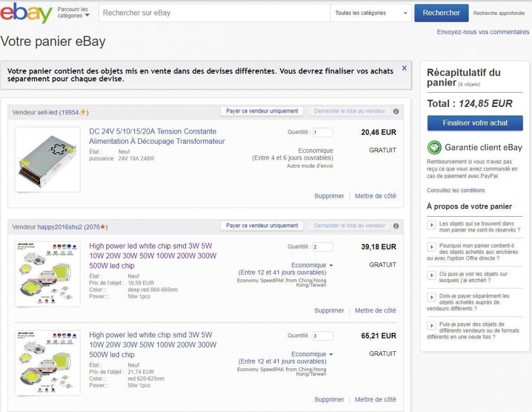Click the Garantie client eBay shield icon
This screenshot has height=412, width=532.
tap(434, 147)
